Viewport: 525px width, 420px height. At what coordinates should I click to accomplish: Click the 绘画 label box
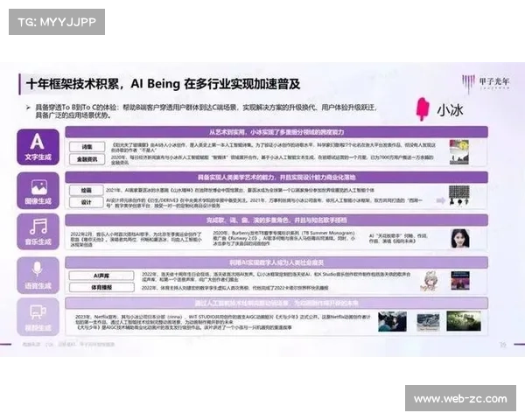(86, 190)
